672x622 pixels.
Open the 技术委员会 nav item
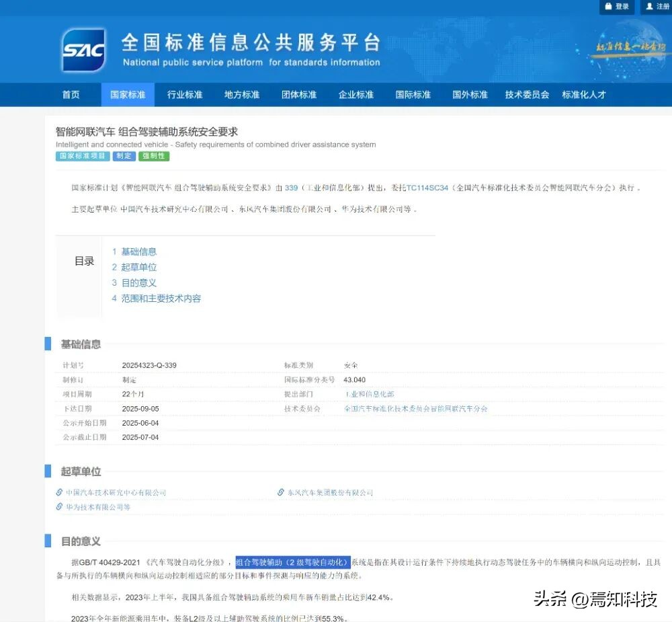tap(527, 94)
